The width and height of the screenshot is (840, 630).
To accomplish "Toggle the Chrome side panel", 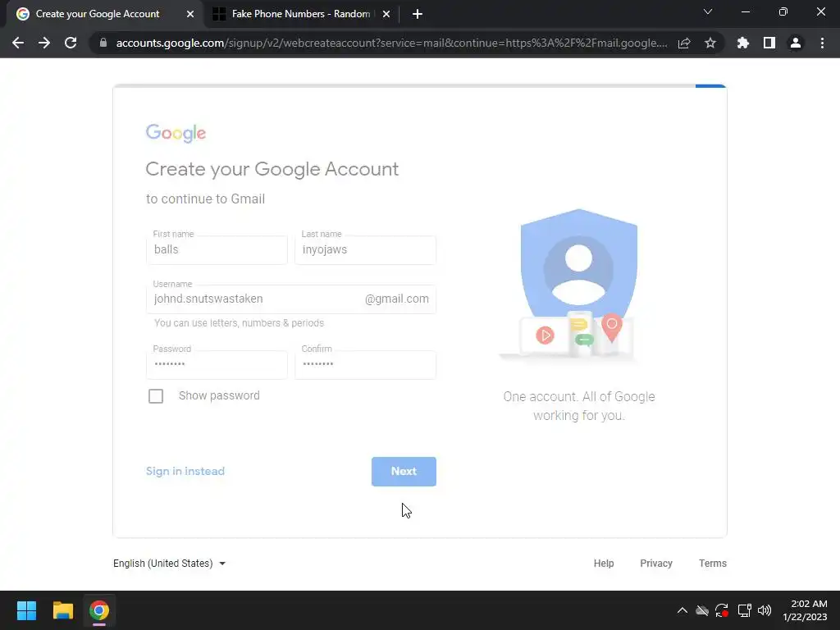I will tap(769, 43).
